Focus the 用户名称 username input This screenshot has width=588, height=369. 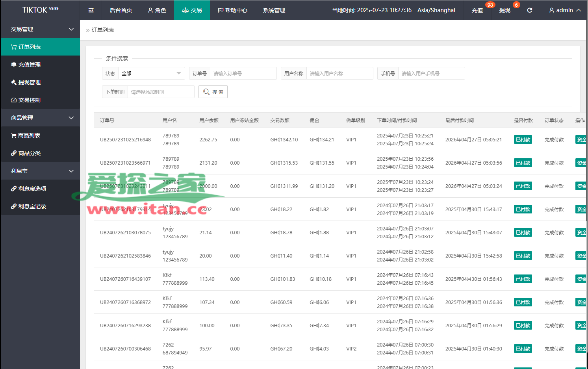(339, 73)
